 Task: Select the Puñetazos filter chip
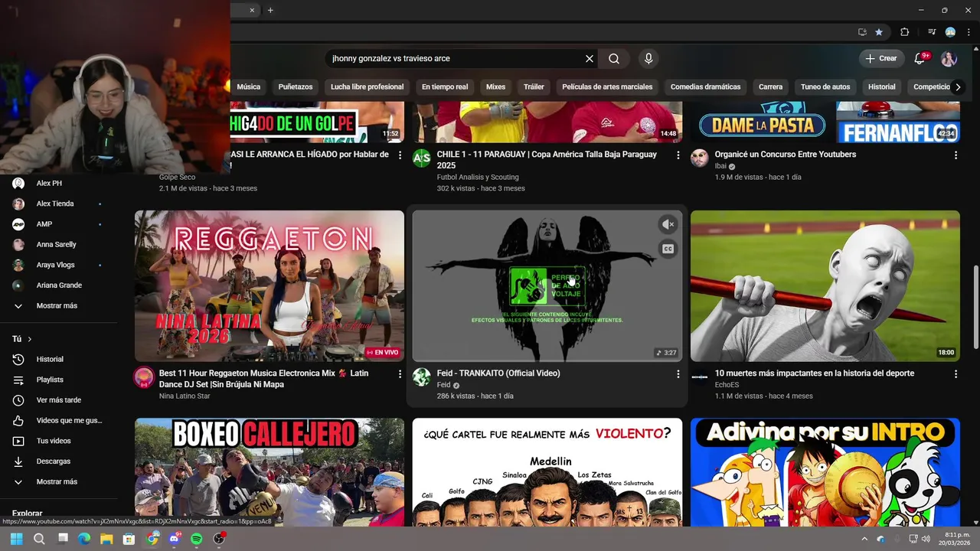tap(296, 87)
